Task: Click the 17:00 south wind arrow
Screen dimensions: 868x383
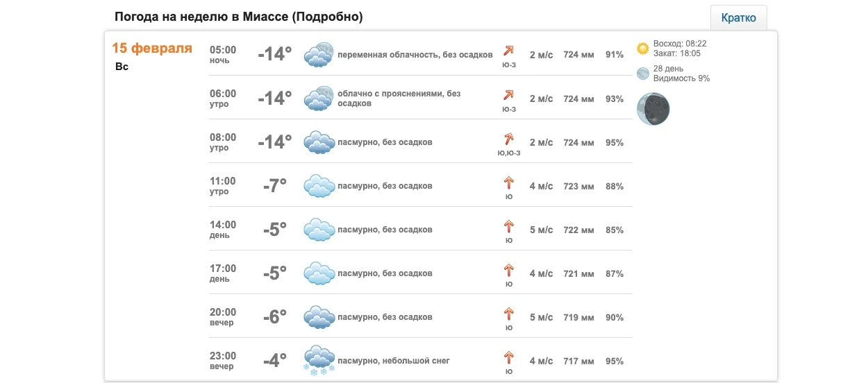Action: coord(508,270)
